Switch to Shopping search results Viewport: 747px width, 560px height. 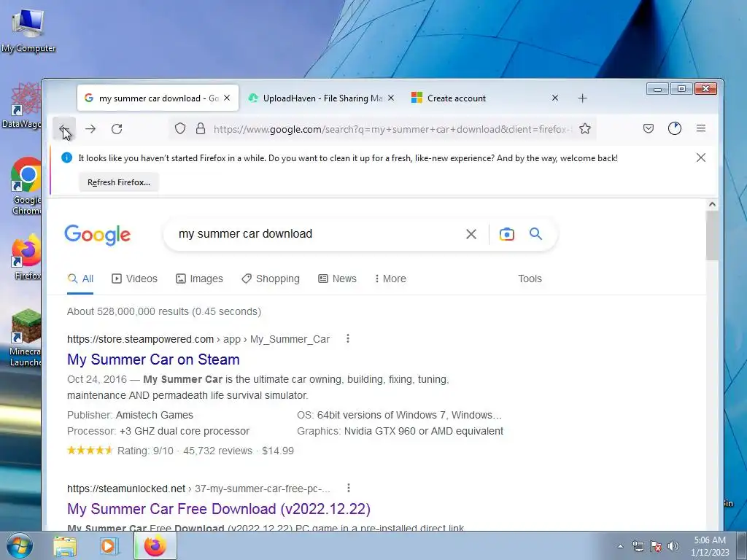click(x=271, y=279)
